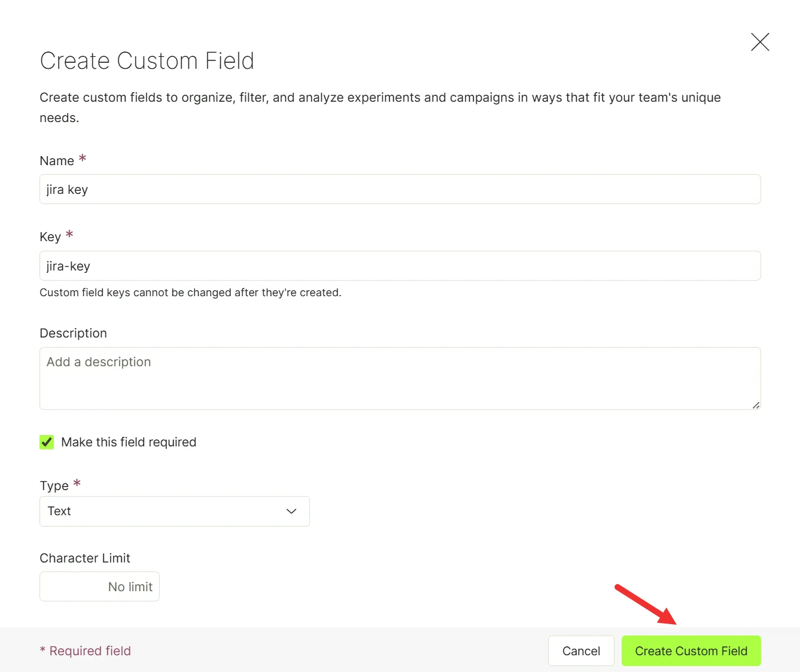Open the Type dropdown showing Text
The width and height of the screenshot is (800, 672).
pos(174,511)
